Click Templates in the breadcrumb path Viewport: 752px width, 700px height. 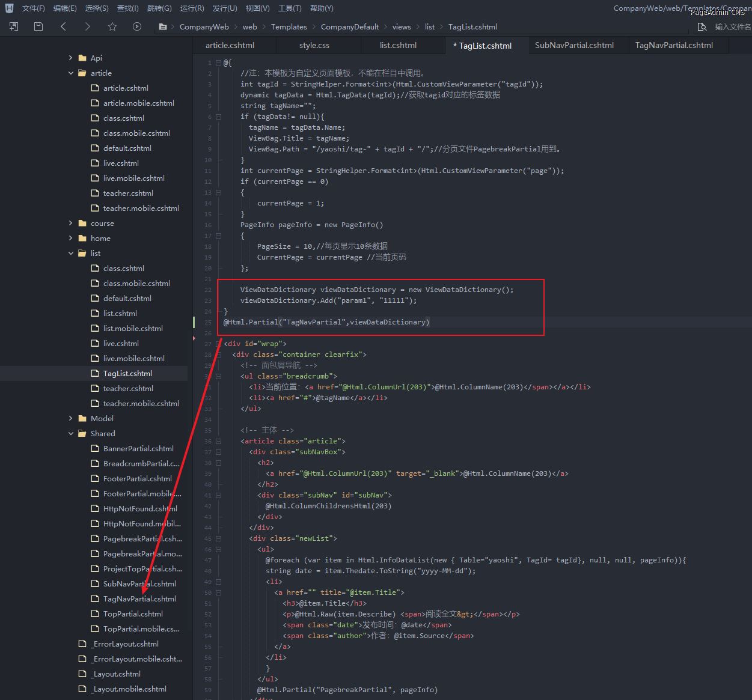[289, 27]
